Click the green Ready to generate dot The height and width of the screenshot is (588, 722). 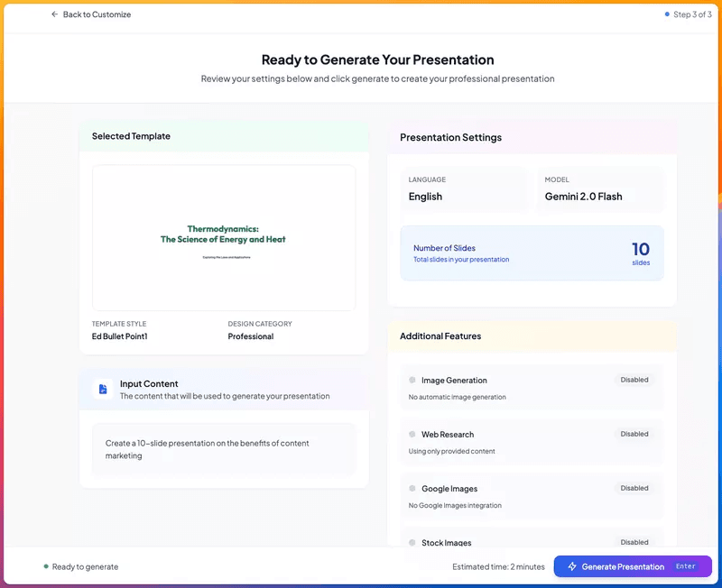coord(46,566)
